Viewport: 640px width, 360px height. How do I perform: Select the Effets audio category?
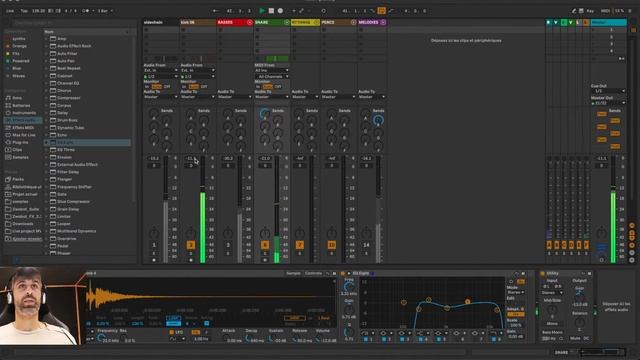click(x=23, y=120)
